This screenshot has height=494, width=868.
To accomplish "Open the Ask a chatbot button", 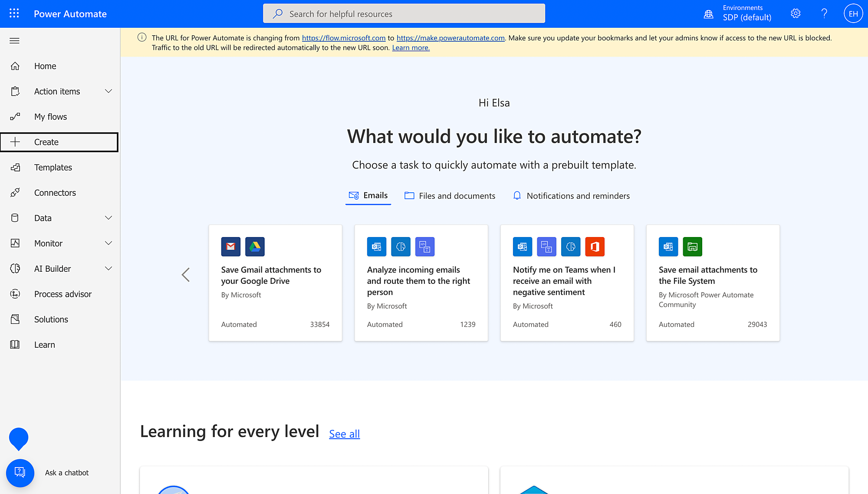I will point(20,473).
